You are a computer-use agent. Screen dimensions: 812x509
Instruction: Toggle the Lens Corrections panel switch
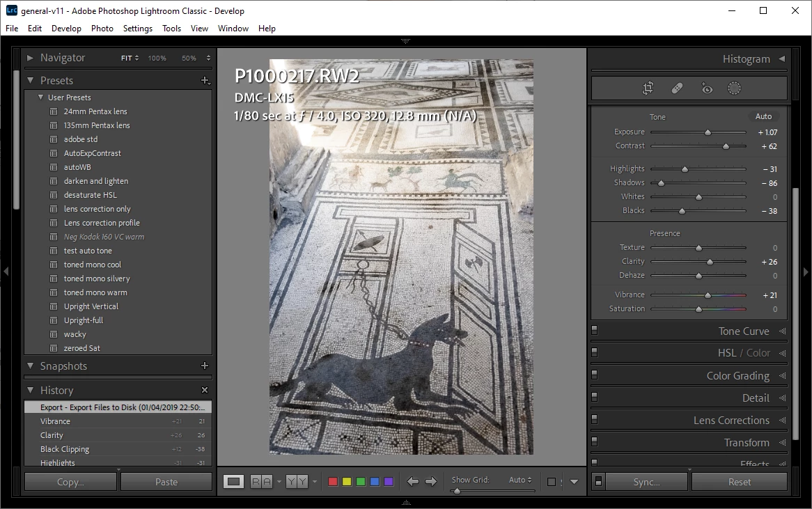(595, 419)
